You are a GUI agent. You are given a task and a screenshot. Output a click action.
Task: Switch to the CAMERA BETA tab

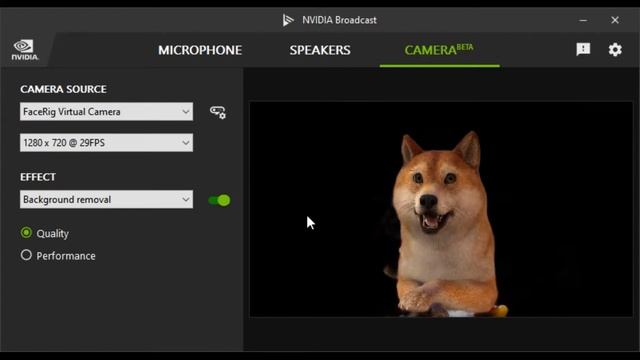[x=439, y=50]
